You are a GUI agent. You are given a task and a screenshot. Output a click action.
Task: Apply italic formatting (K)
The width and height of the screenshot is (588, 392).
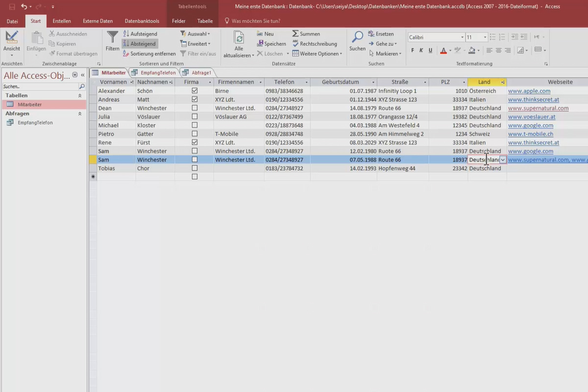point(421,50)
